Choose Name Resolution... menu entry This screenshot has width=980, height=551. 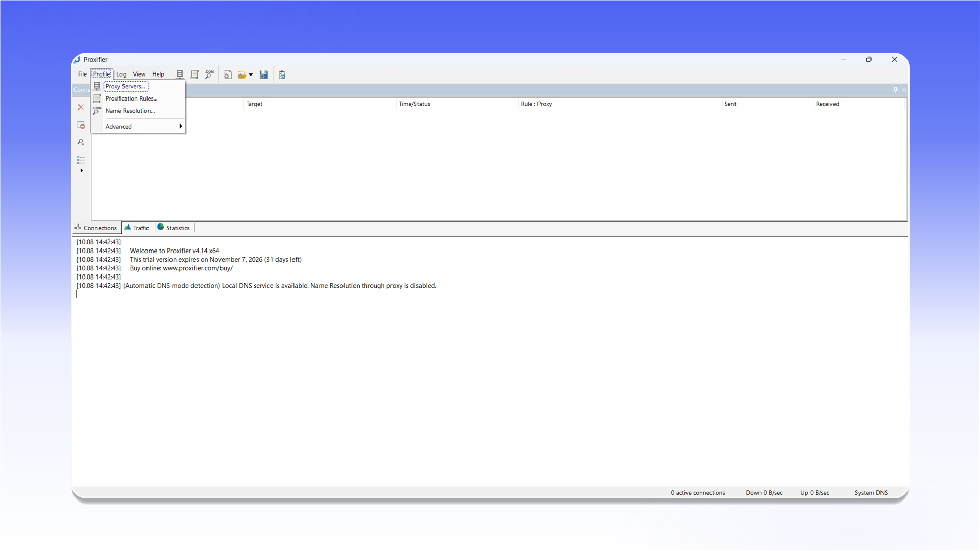pyautogui.click(x=138, y=111)
